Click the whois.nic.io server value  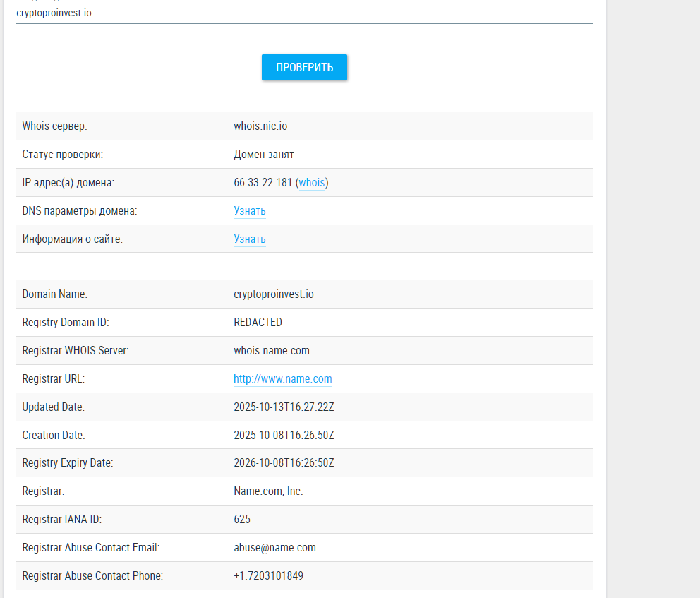point(260,126)
